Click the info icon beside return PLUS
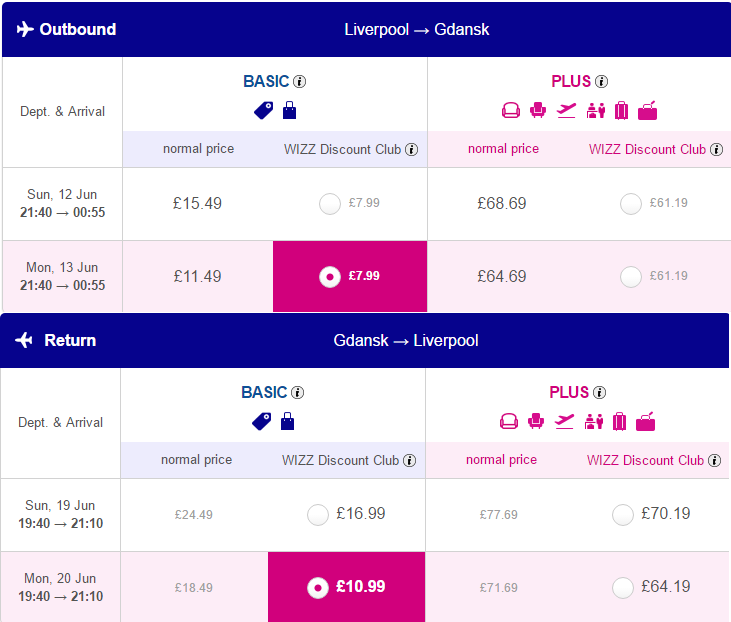This screenshot has width=731, height=622. [600, 393]
